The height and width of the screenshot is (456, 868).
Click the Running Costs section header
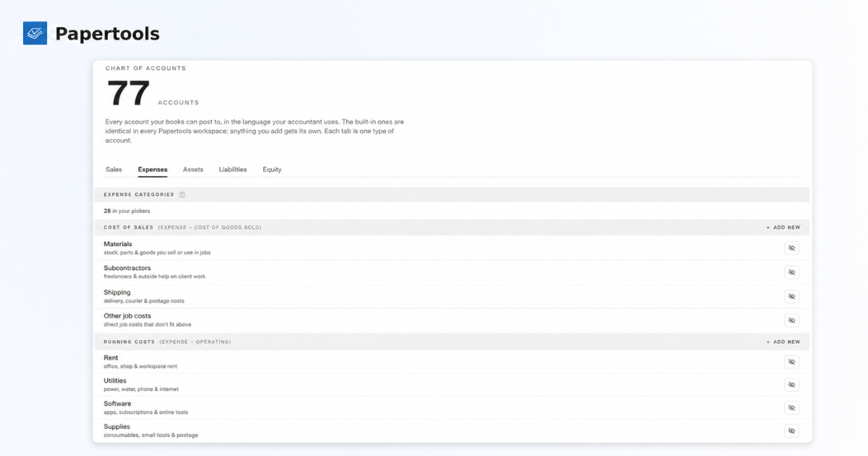coord(451,342)
